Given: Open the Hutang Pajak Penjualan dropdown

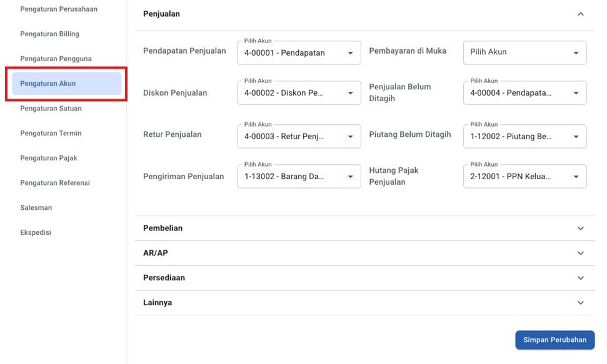Looking at the screenshot, I should pyautogui.click(x=524, y=177).
